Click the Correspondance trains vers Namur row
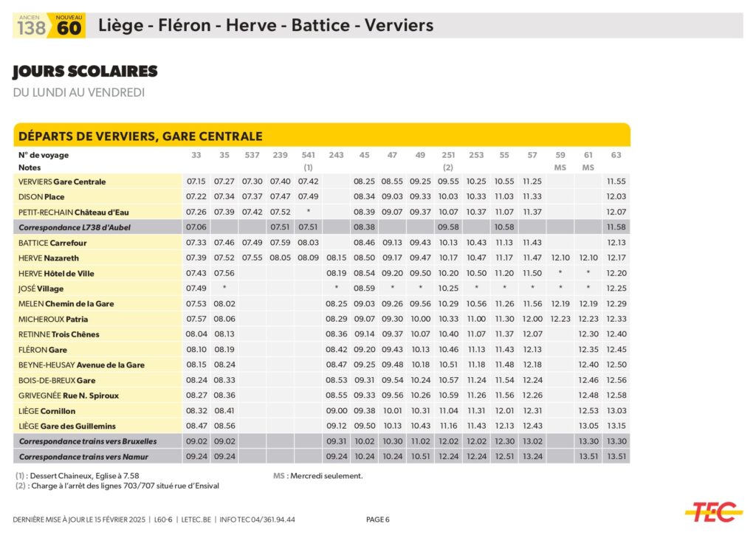Image resolution: width=756 pixels, height=535 pixels. 83,457
